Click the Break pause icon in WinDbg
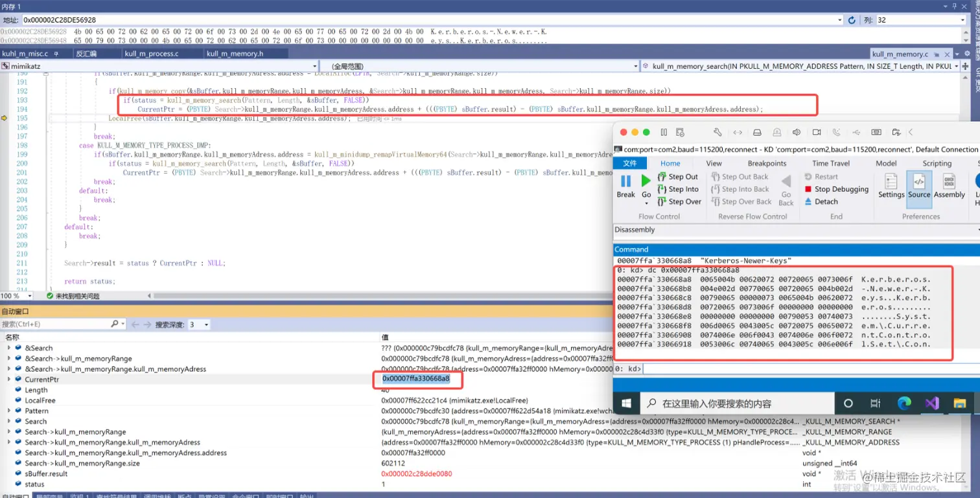Screen dimensions: 980x498 (625, 181)
